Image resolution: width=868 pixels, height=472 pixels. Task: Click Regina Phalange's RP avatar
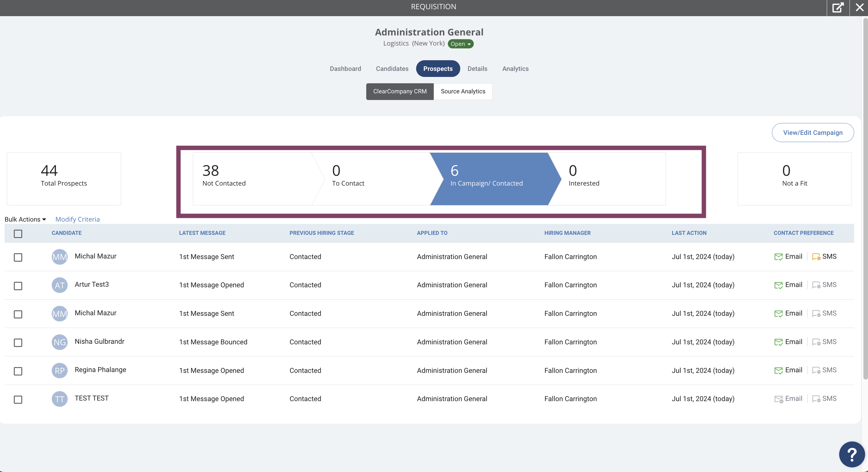[x=60, y=370]
